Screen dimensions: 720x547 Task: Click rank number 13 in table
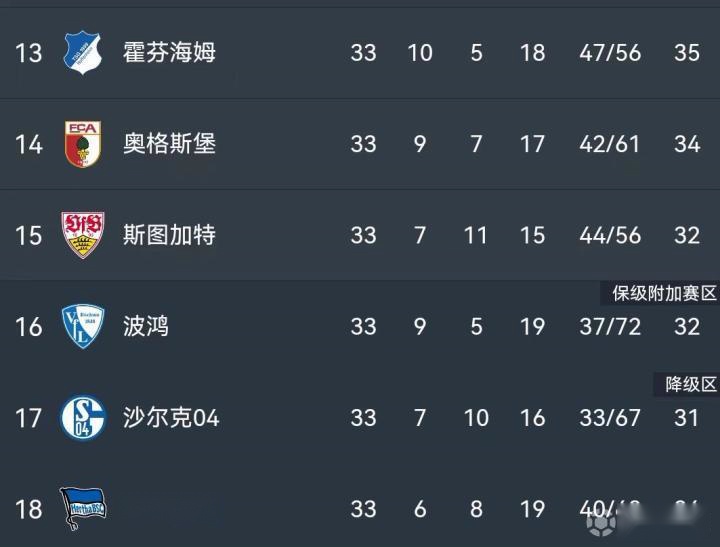click(29, 52)
